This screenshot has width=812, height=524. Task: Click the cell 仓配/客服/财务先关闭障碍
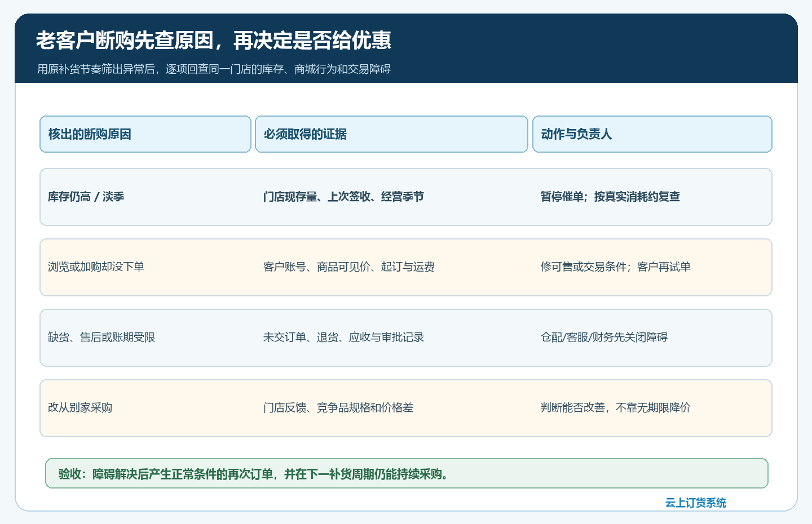[604, 338]
